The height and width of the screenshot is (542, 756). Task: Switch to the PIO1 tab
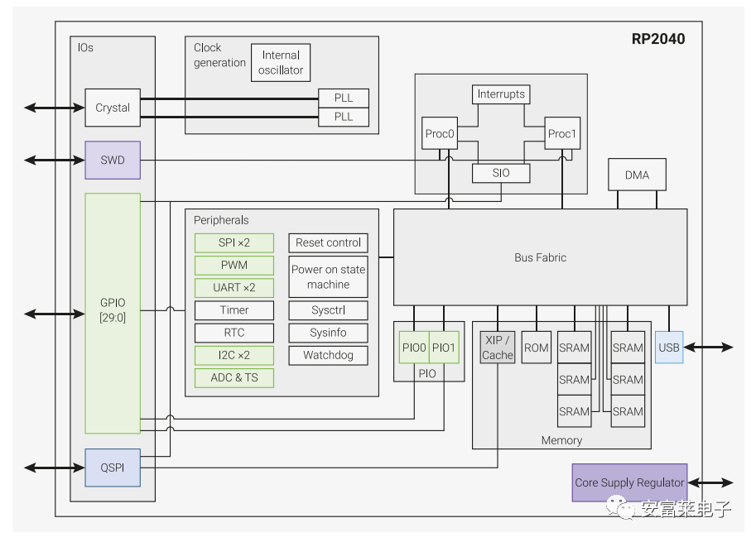point(444,348)
